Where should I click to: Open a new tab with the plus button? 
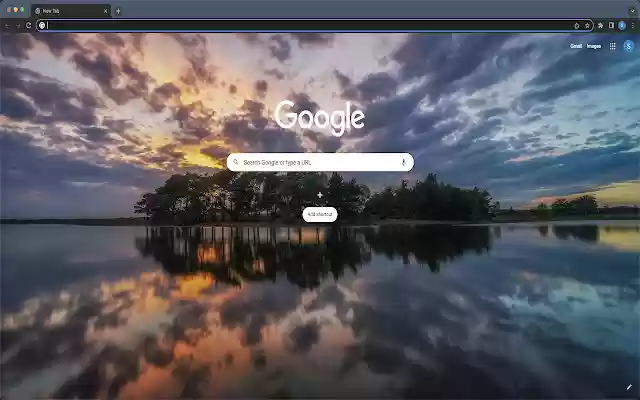pos(118,11)
